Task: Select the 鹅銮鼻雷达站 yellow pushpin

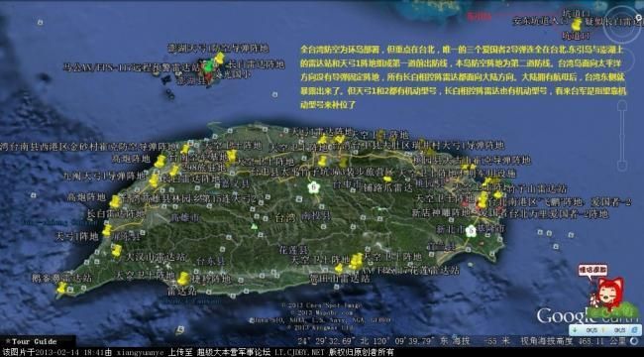Action: 62,288
